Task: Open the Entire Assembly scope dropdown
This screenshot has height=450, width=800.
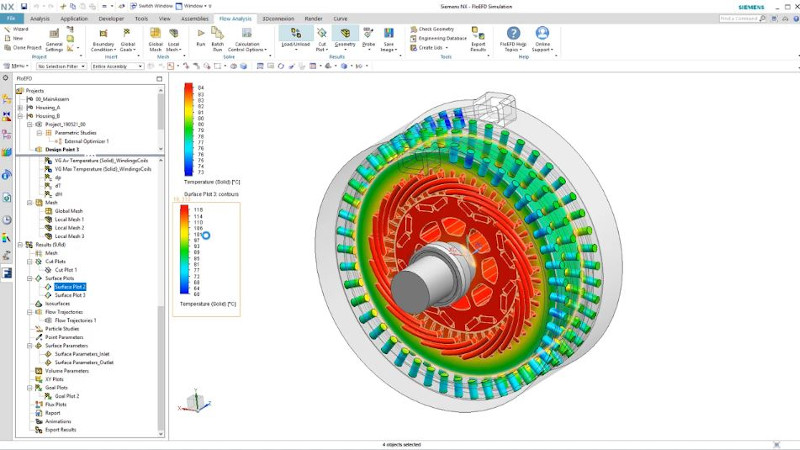Action: pos(117,66)
